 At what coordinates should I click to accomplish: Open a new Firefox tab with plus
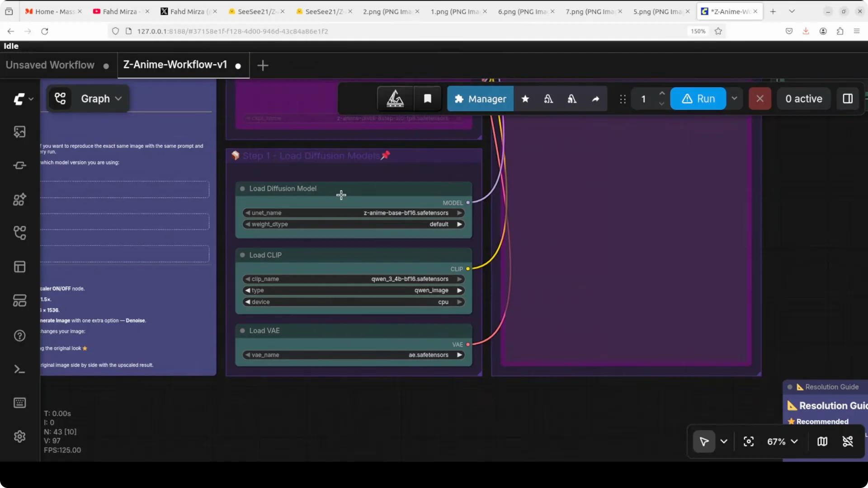pyautogui.click(x=773, y=11)
